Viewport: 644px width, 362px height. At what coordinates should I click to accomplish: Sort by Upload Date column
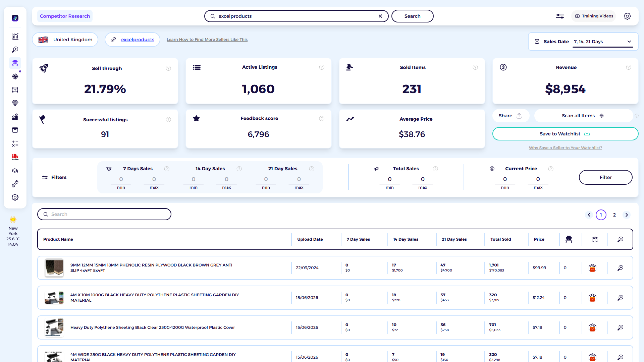coord(310,239)
